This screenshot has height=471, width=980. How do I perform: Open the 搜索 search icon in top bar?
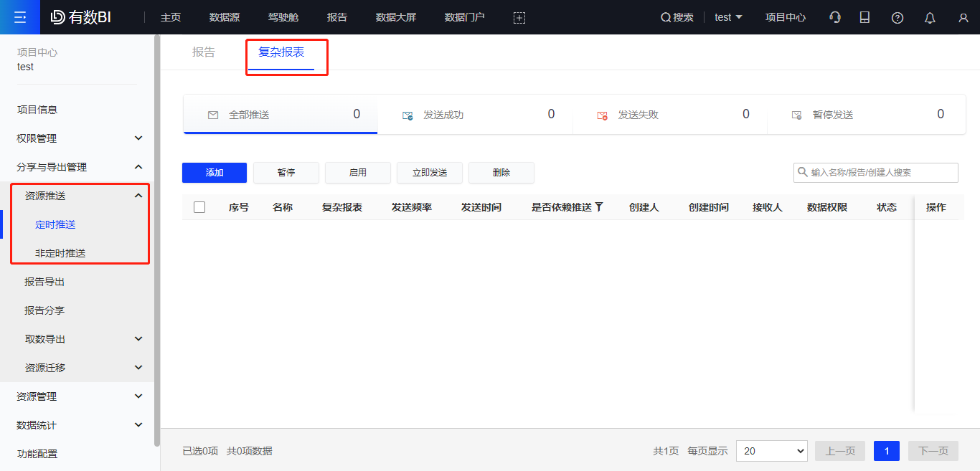point(677,16)
